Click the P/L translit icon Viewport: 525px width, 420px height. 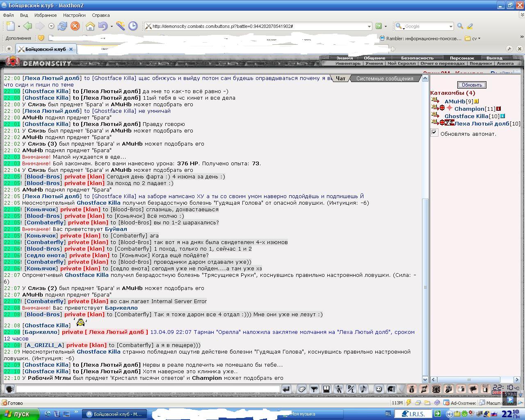click(x=351, y=389)
